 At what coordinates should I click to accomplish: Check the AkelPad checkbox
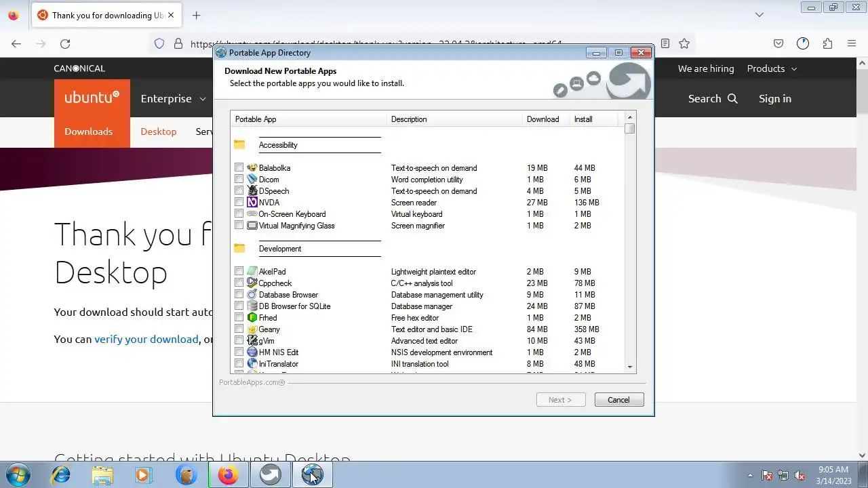click(x=239, y=271)
